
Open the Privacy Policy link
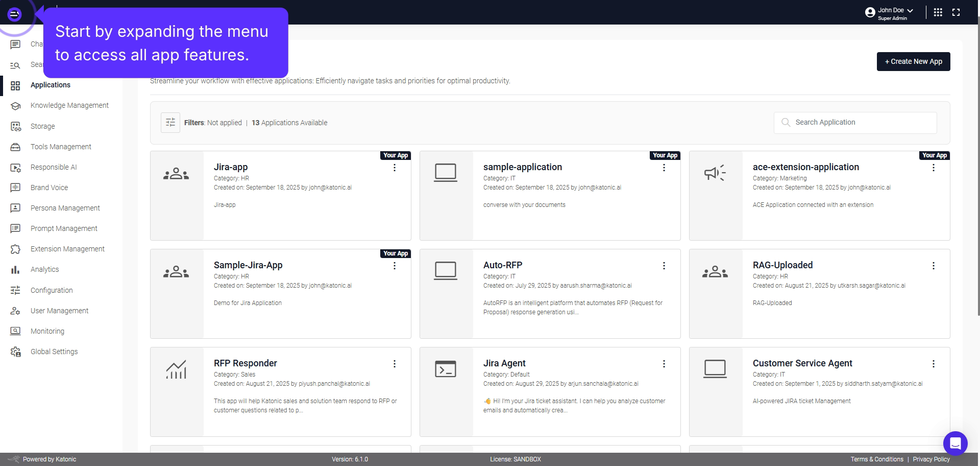click(932, 459)
